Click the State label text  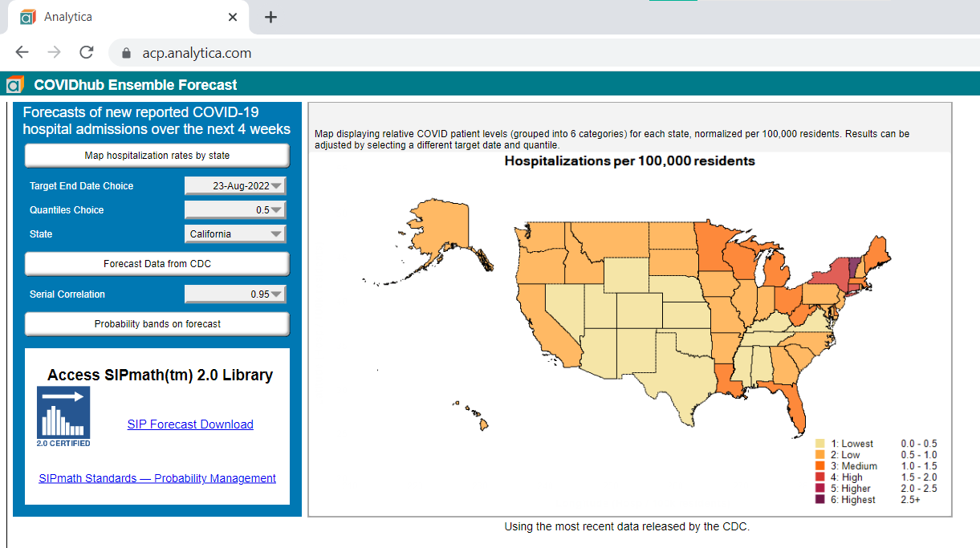41,234
